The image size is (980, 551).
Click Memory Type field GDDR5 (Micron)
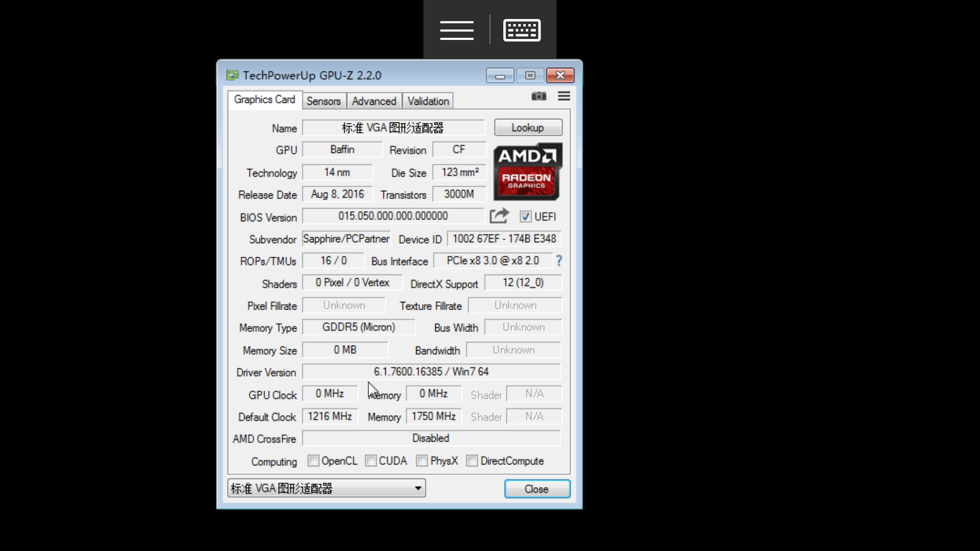[x=359, y=327]
